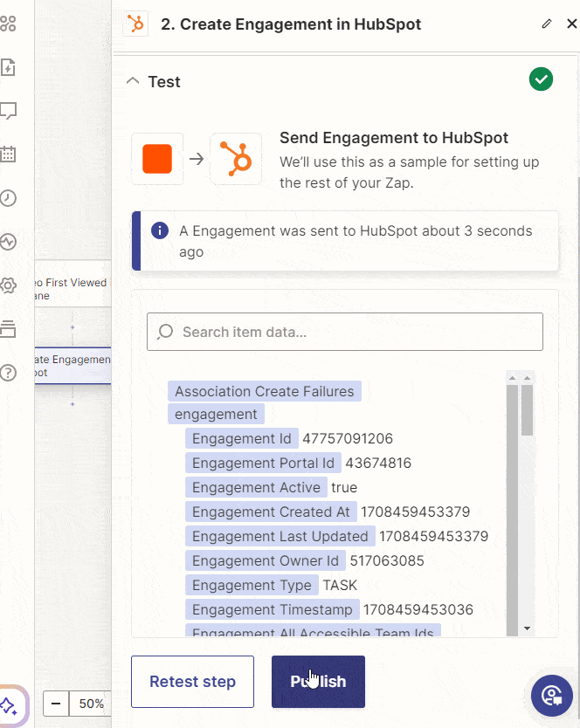Focus the Search item data field
580x728 pixels.
click(345, 332)
